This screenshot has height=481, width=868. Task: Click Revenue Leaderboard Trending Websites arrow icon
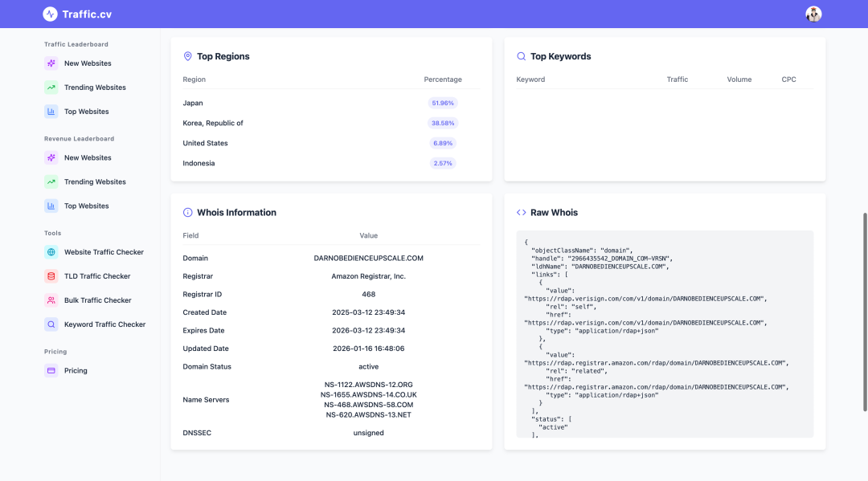[x=51, y=182]
